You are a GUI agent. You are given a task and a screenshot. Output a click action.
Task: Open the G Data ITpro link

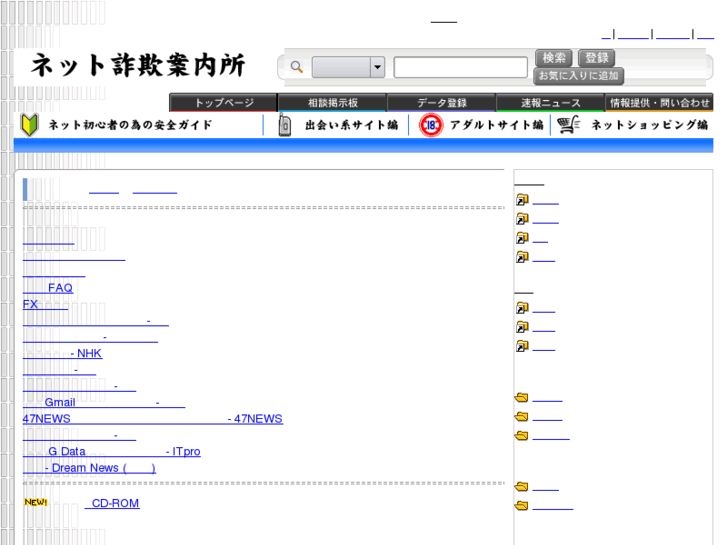112,452
